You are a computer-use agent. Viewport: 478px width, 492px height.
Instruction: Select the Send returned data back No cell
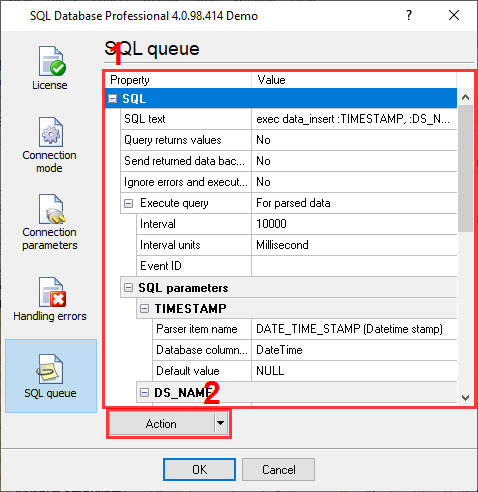(354, 161)
